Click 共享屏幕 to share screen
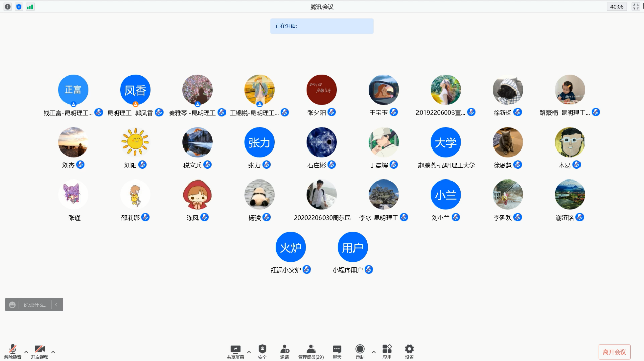 click(x=235, y=350)
